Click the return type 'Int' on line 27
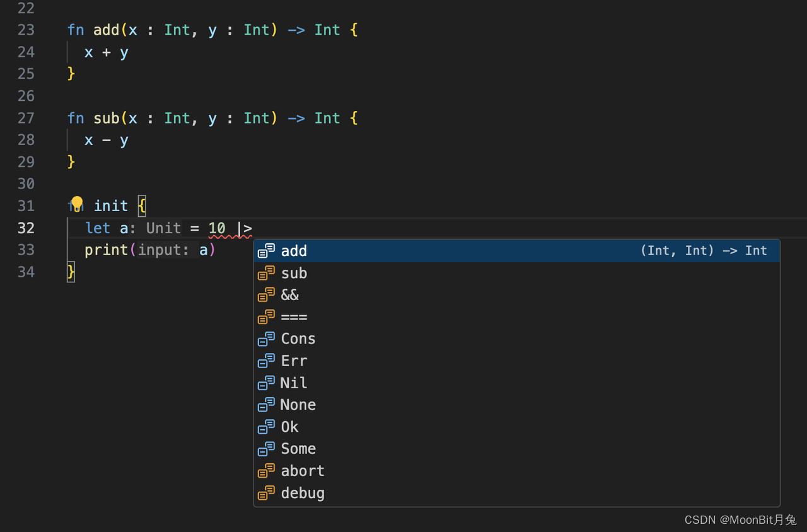Image resolution: width=807 pixels, height=532 pixels. pyautogui.click(x=327, y=119)
